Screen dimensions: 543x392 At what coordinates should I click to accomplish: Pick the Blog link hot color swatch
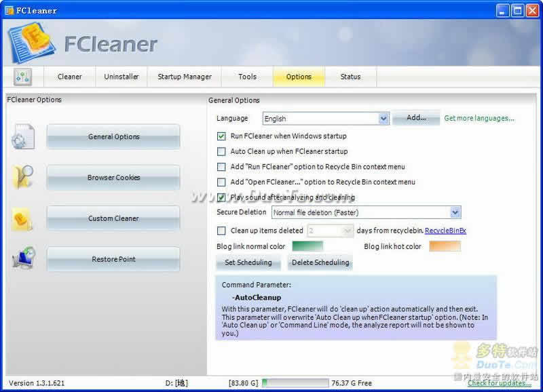[445, 246]
